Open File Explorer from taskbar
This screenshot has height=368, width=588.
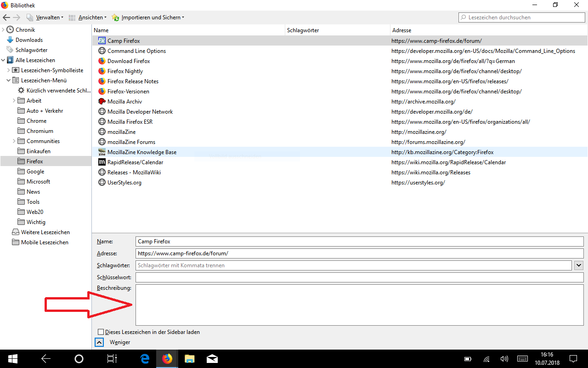pos(190,359)
